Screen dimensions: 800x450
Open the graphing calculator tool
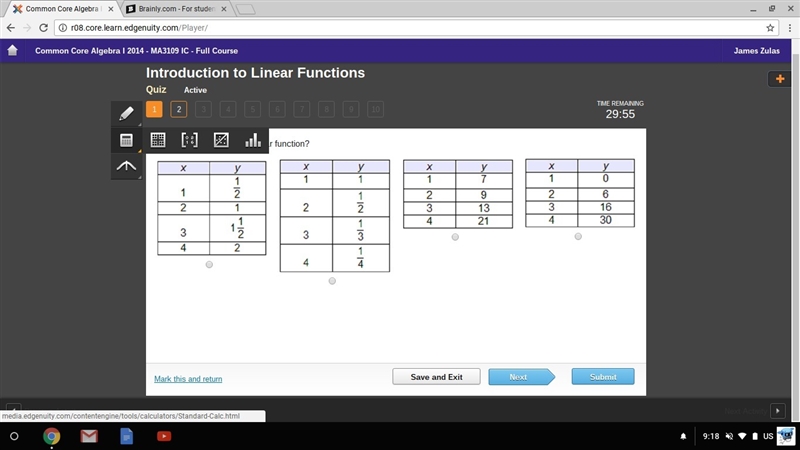point(221,140)
